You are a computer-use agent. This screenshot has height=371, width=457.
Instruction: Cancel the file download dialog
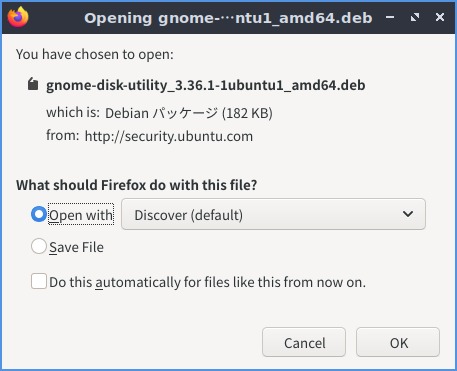tap(304, 342)
